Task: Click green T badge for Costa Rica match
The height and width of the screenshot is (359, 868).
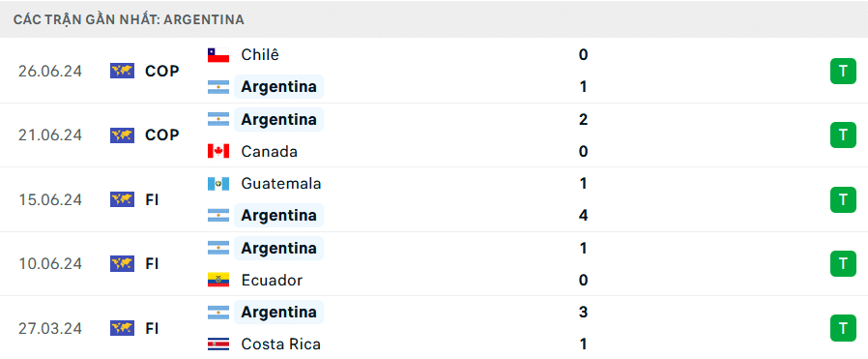Action: [x=843, y=328]
